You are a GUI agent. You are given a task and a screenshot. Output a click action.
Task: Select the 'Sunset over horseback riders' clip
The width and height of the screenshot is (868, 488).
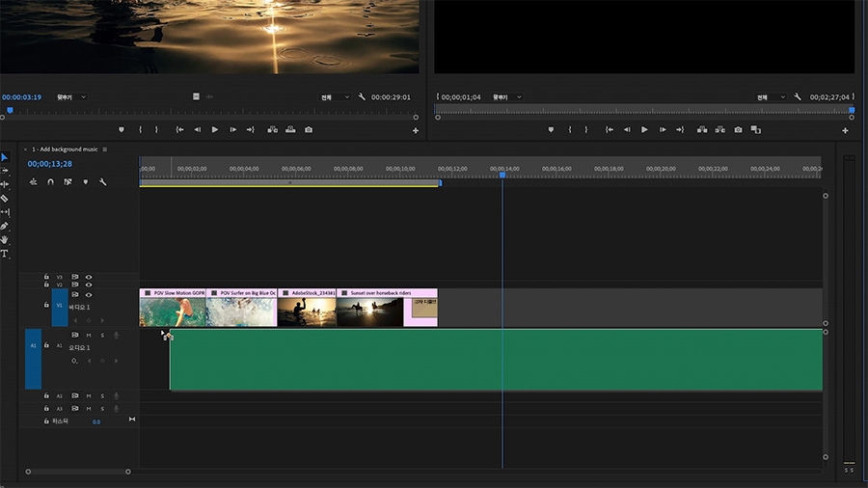pyautogui.click(x=369, y=311)
